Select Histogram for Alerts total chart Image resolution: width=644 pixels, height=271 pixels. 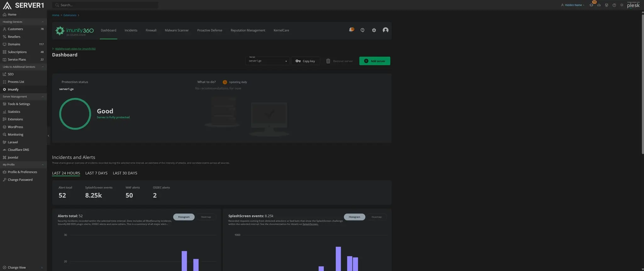pos(184,217)
